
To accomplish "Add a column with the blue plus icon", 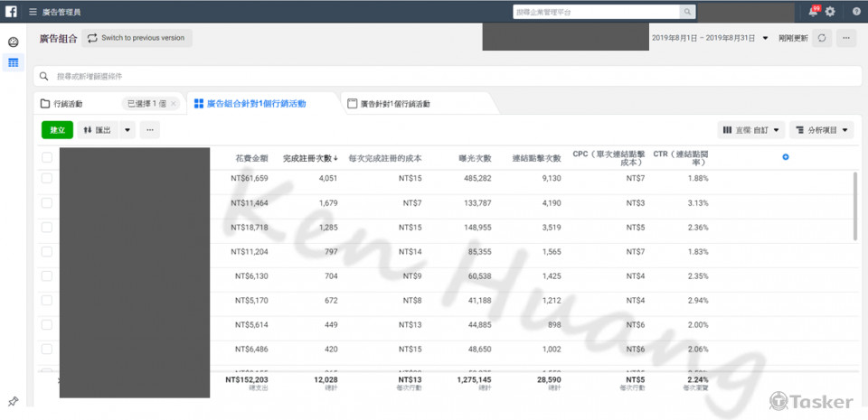I will tap(786, 157).
